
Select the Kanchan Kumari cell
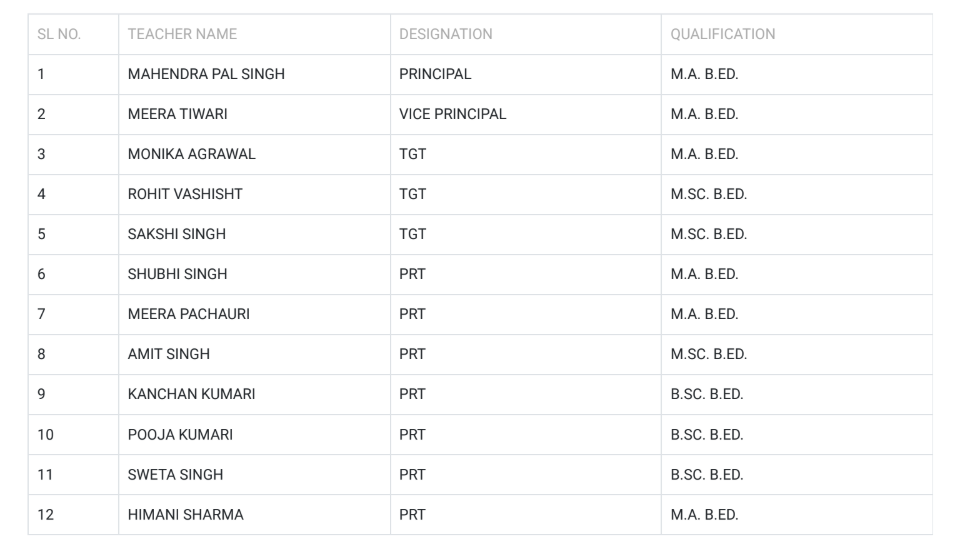[x=191, y=394]
